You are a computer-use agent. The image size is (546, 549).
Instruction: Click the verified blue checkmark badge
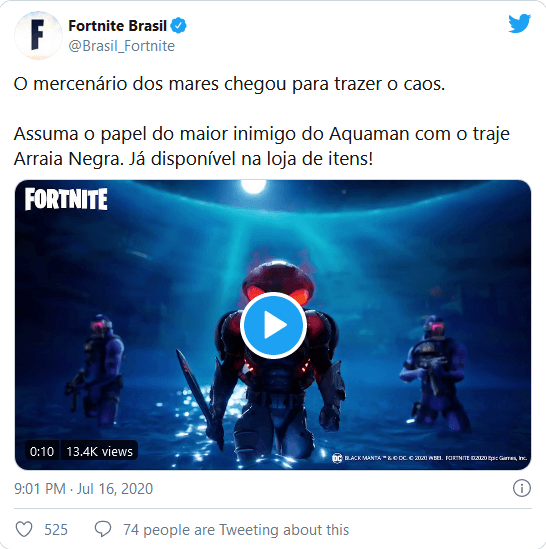[178, 26]
